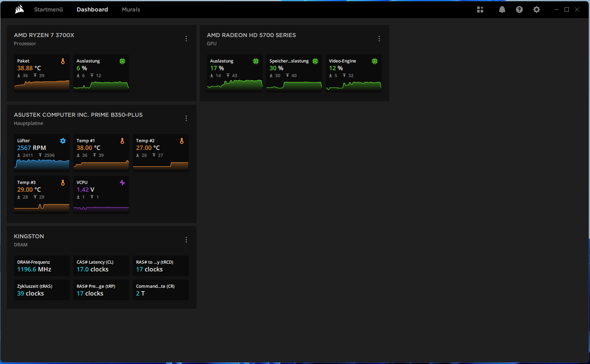The height and width of the screenshot is (364, 590).
Task: Minimize the iCUE window
Action: coord(557,9)
